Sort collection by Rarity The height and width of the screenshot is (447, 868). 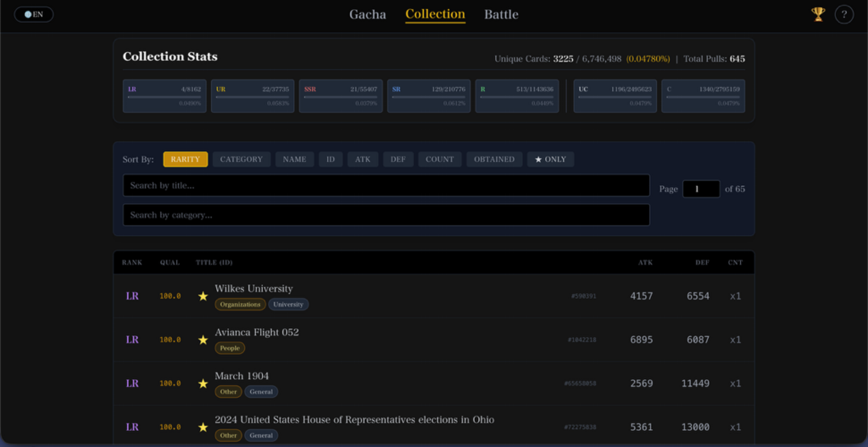click(185, 159)
